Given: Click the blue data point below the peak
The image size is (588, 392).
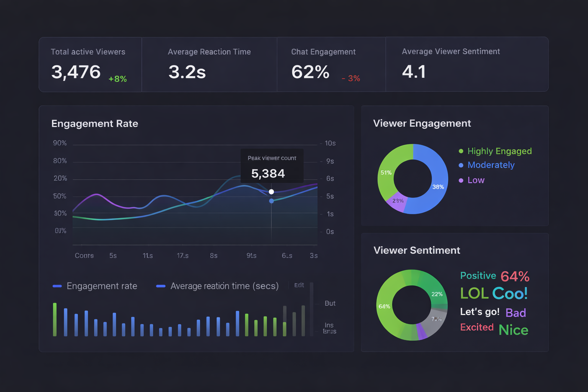Looking at the screenshot, I should [271, 201].
